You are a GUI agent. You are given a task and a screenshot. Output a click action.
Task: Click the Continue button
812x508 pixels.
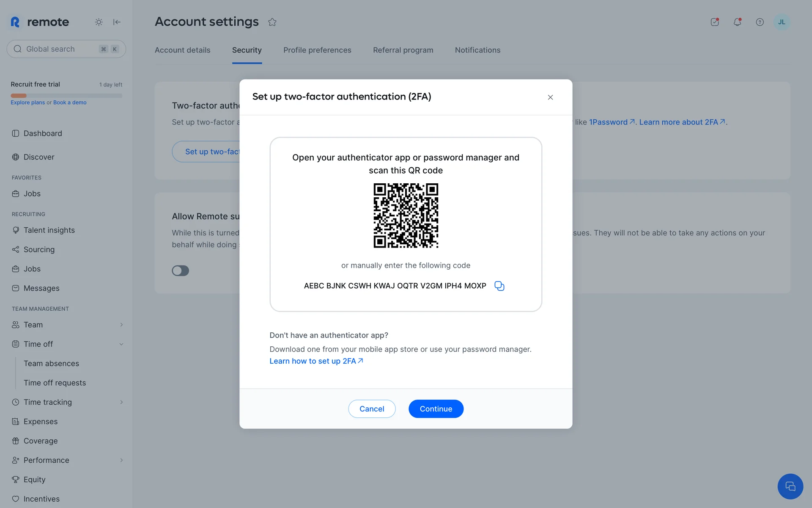coord(436,409)
